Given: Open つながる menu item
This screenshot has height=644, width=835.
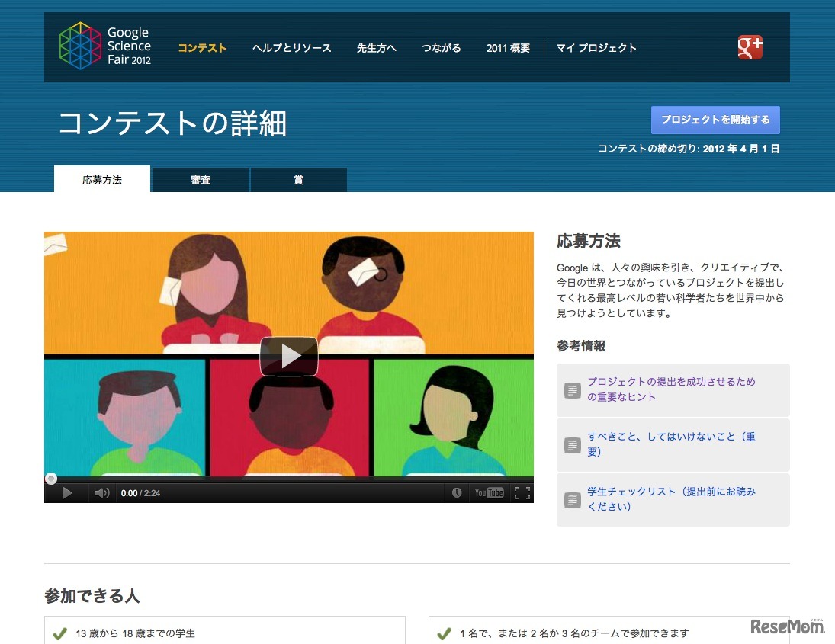Looking at the screenshot, I should tap(442, 48).
